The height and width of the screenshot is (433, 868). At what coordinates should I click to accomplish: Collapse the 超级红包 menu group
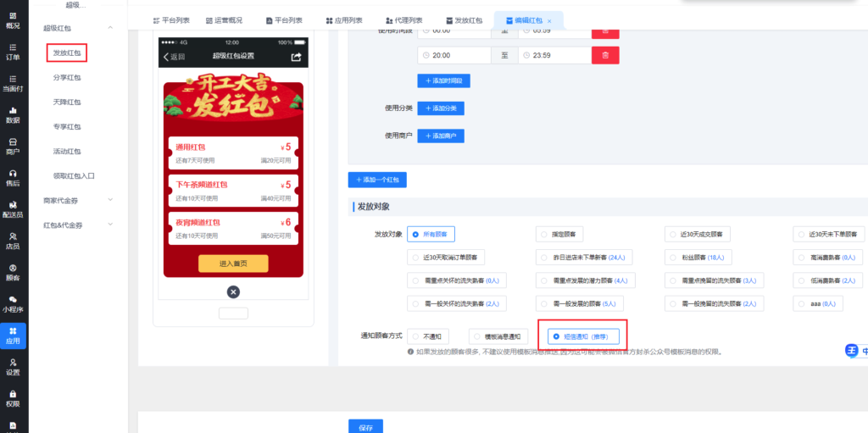coord(110,28)
